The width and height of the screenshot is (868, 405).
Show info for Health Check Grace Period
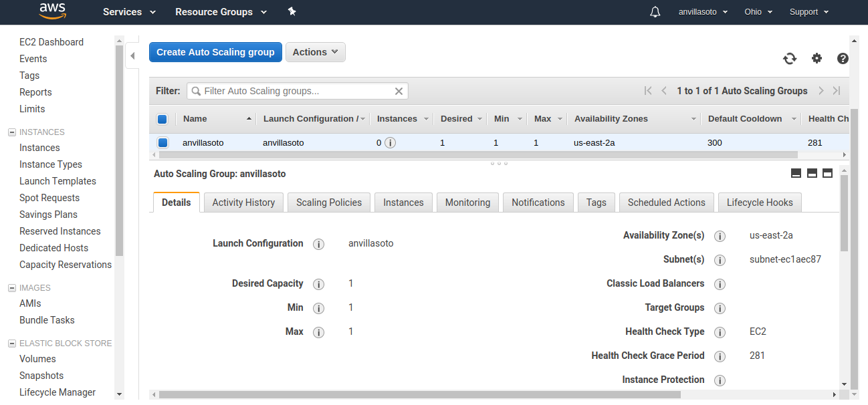click(x=720, y=356)
